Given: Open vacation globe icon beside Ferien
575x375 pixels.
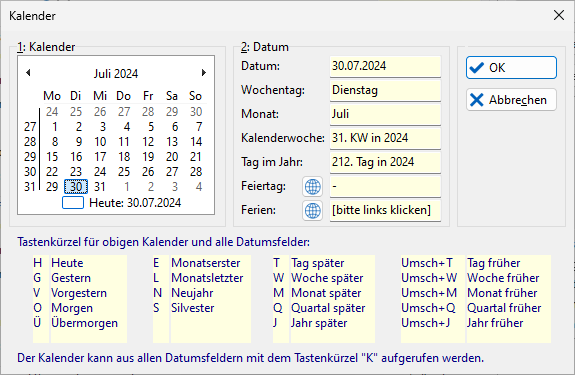Looking at the screenshot, I should (x=312, y=211).
